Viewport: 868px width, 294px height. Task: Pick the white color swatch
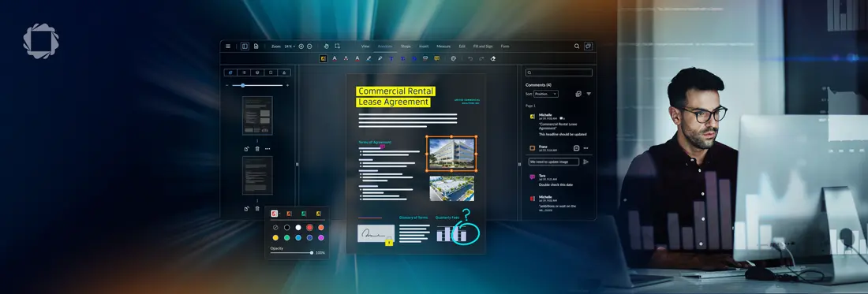pos(298,227)
